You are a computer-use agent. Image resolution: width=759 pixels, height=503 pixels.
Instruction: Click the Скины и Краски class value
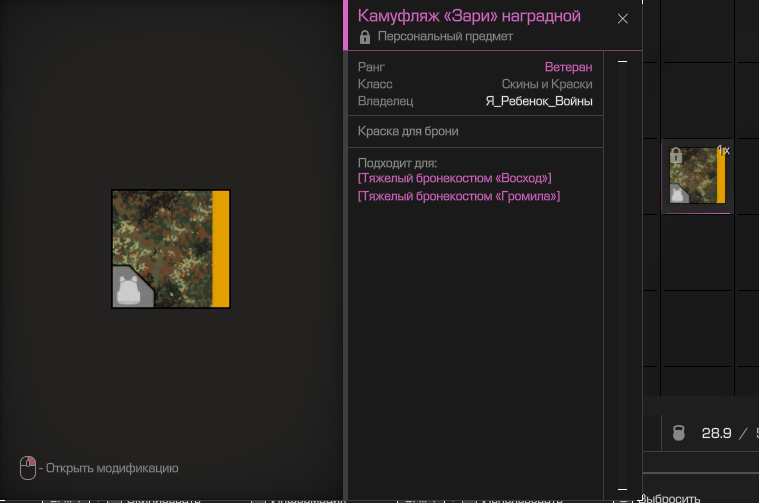[x=547, y=84]
